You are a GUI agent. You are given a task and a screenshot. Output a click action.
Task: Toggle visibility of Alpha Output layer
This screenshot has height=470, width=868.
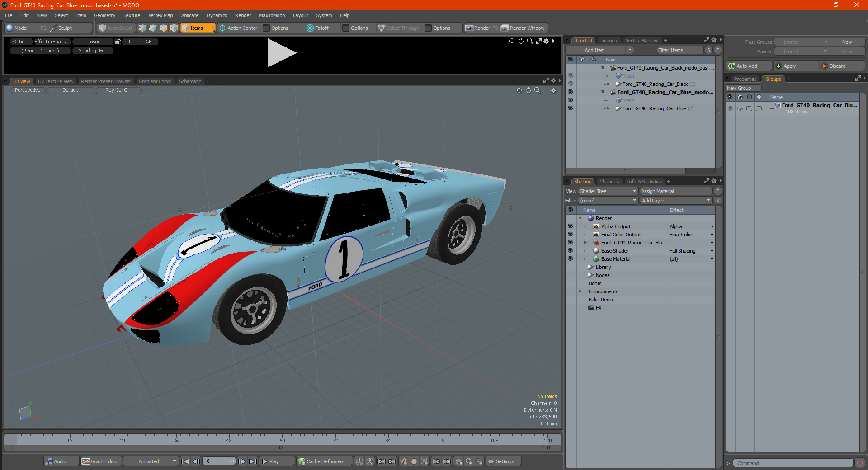point(571,226)
